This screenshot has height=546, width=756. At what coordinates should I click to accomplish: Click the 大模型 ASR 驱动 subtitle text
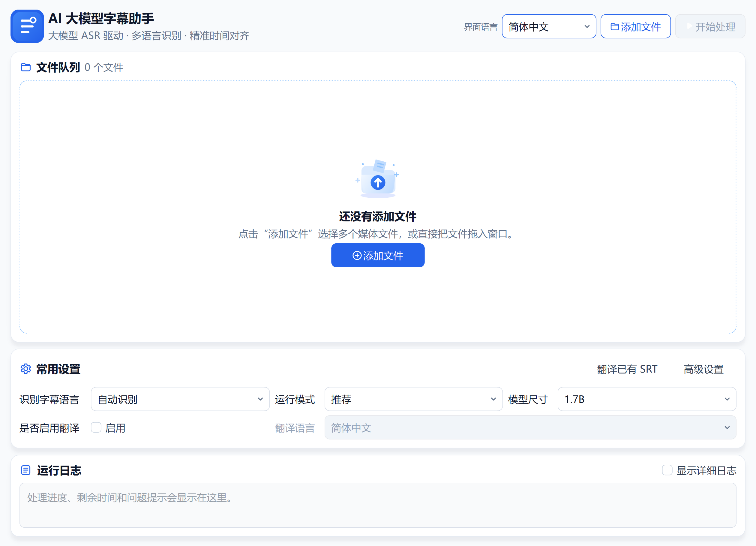[149, 36]
